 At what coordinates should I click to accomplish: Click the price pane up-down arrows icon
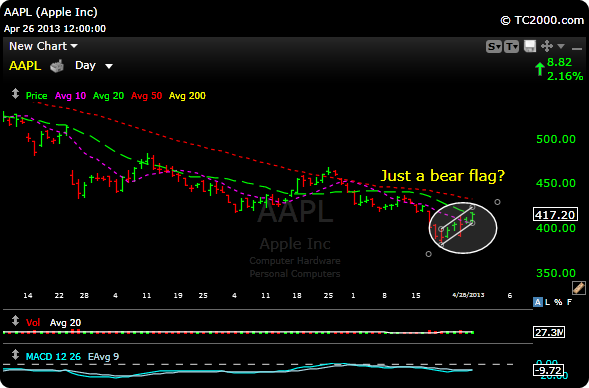point(15,94)
